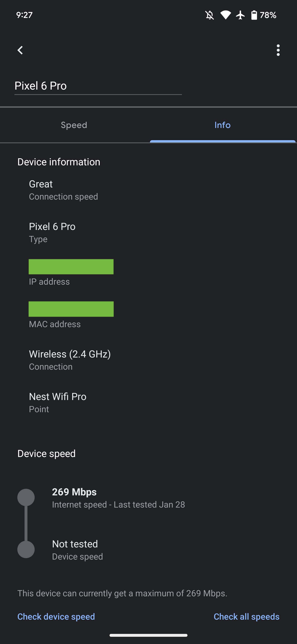Tap the back arrow icon
Screen dimensions: 297x644
pos(20,50)
